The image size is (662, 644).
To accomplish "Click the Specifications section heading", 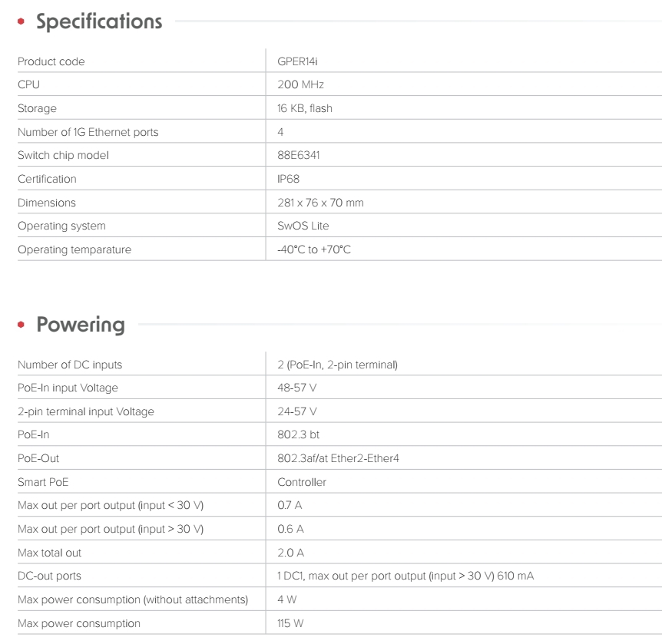I will tap(99, 21).
